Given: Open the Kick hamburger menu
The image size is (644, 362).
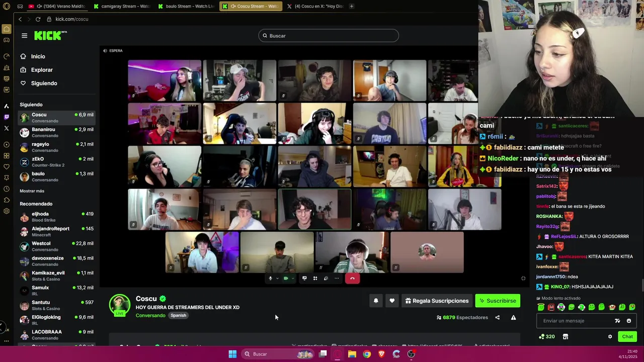Looking at the screenshot, I should [x=24, y=36].
